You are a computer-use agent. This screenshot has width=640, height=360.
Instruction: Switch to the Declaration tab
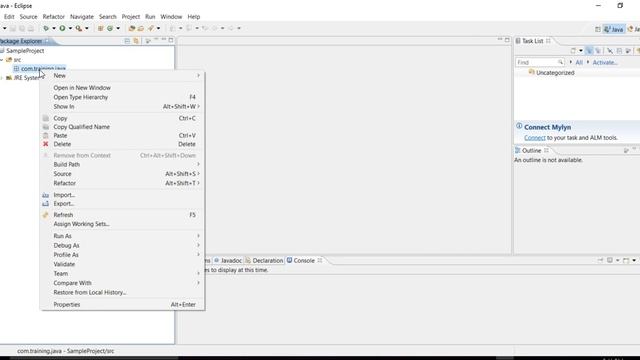click(x=264, y=260)
